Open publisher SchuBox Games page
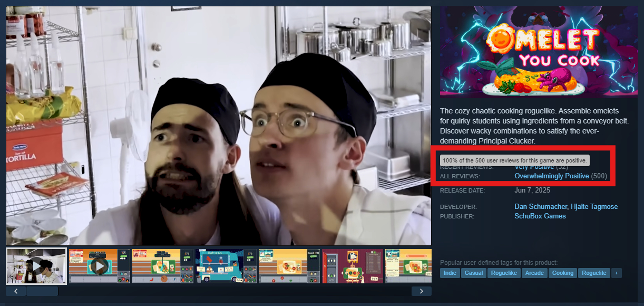 [x=540, y=216]
